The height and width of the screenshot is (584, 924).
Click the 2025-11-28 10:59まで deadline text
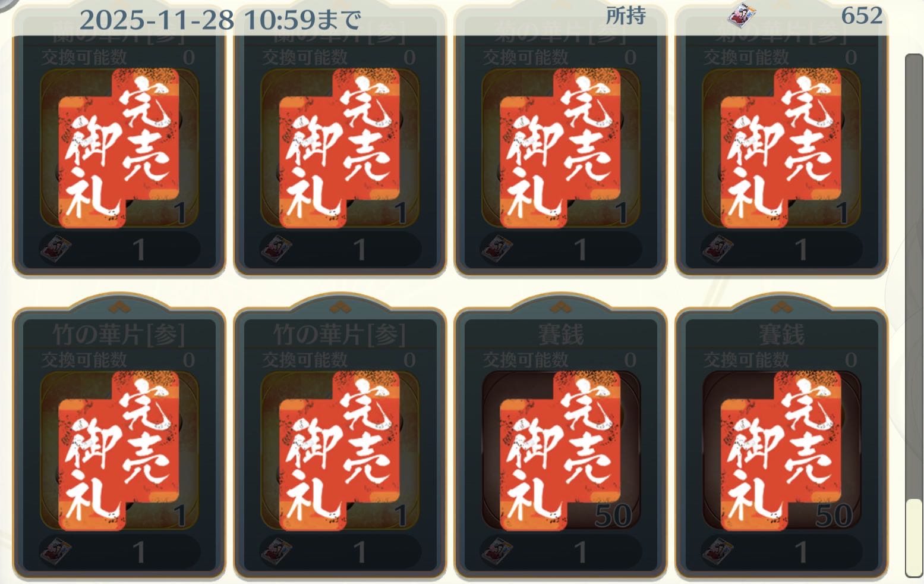click(x=220, y=20)
